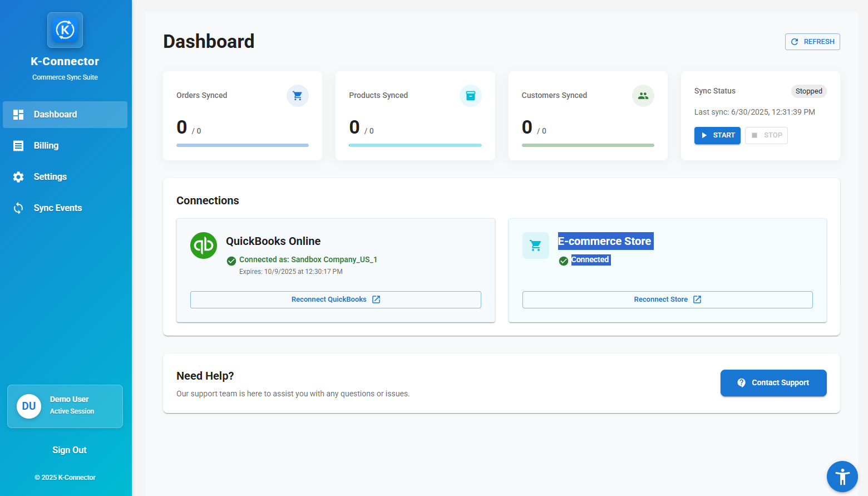Screen dimensions: 868x496
Task: Click the Stopped status badge
Action: 808,91
